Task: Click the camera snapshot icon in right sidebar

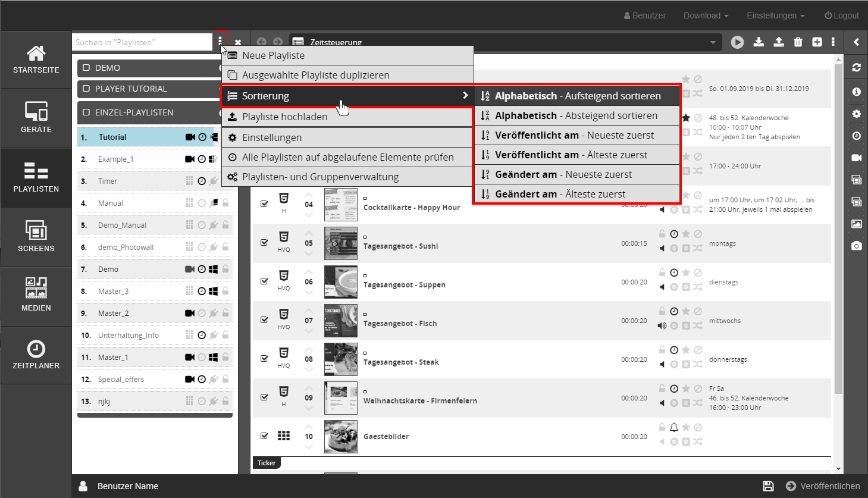Action: [856, 246]
